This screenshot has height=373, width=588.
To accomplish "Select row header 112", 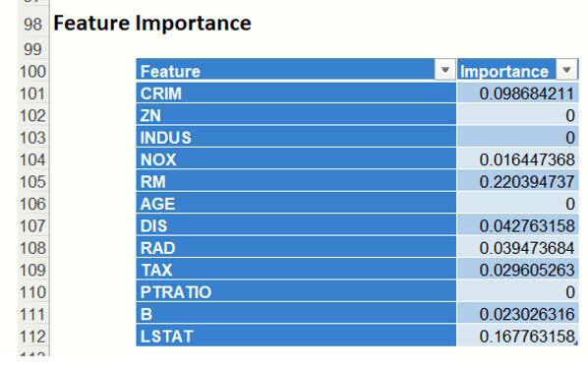I will click(33, 337).
